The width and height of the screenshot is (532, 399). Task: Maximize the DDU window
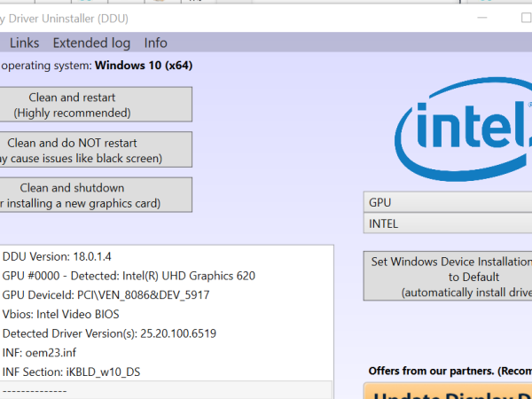[x=524, y=18]
